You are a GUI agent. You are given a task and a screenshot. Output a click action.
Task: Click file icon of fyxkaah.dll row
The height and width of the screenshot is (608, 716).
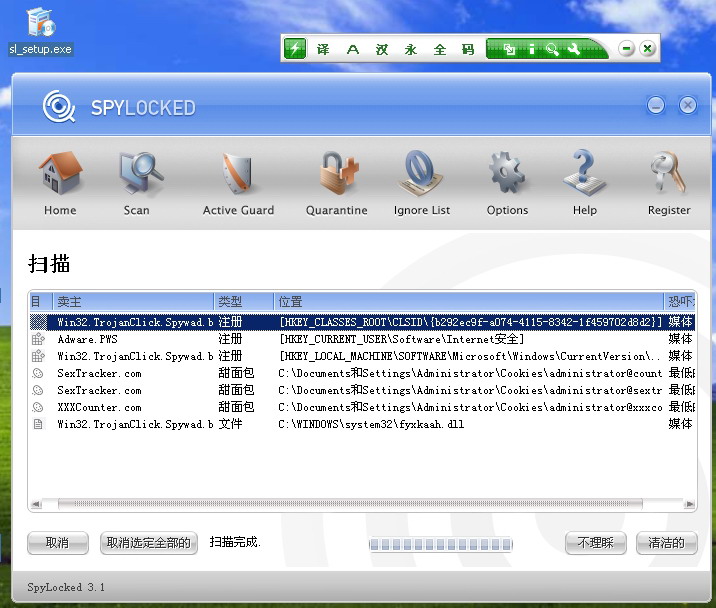point(38,424)
